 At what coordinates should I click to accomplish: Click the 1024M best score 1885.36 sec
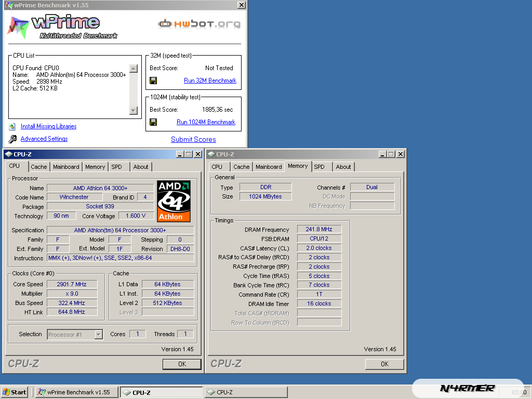pyautogui.click(x=218, y=110)
